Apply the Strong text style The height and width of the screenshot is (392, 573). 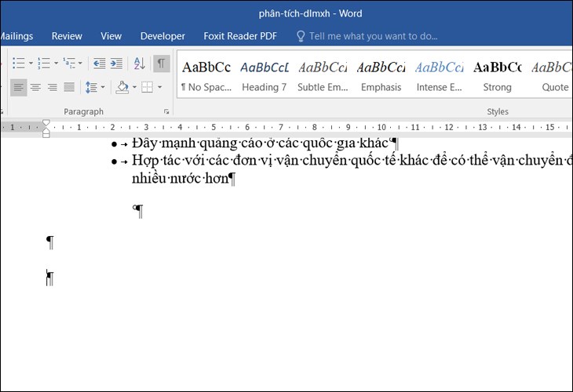497,76
